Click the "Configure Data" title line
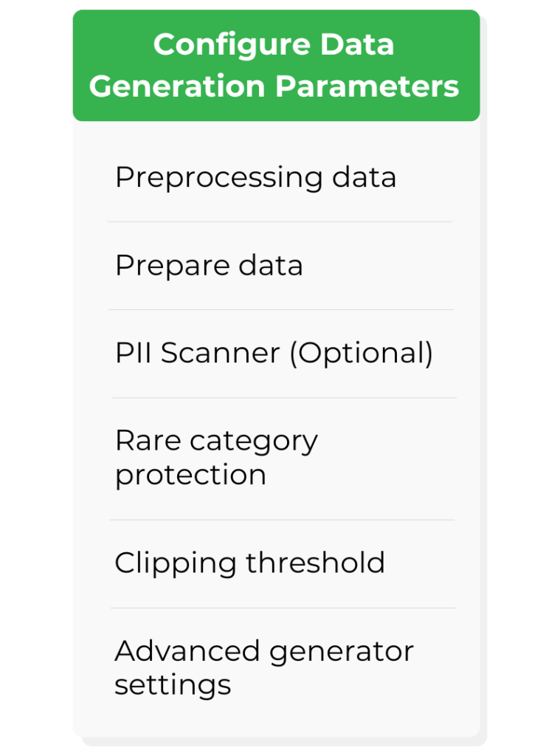 point(274,44)
